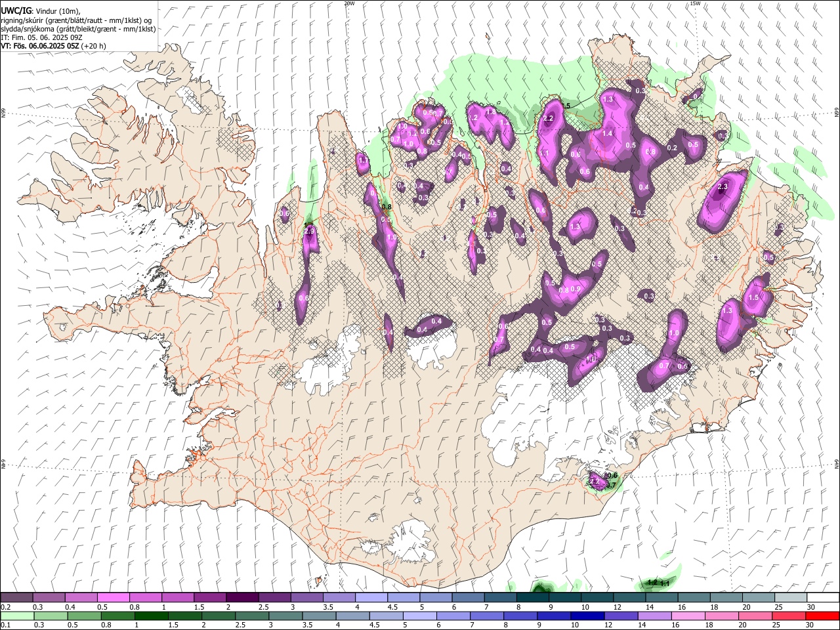Click the light pink rain swatch starting at 16
This screenshot has width=840, height=630.
pos(686,616)
